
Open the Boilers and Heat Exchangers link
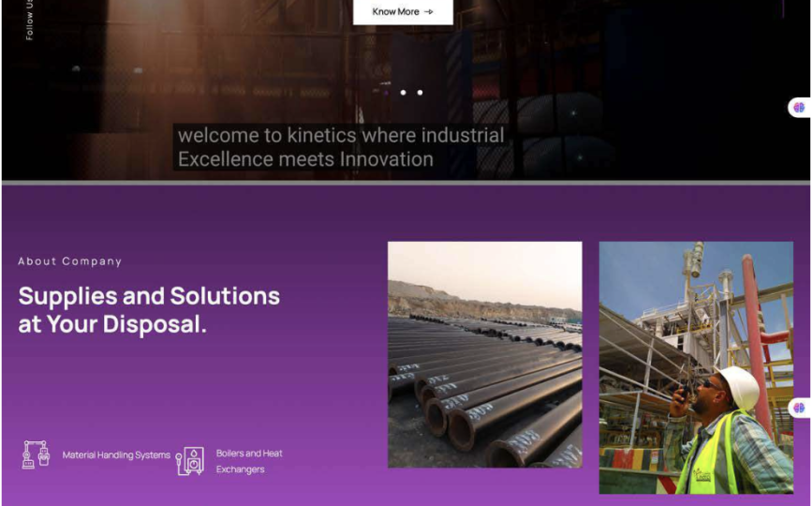(x=249, y=461)
